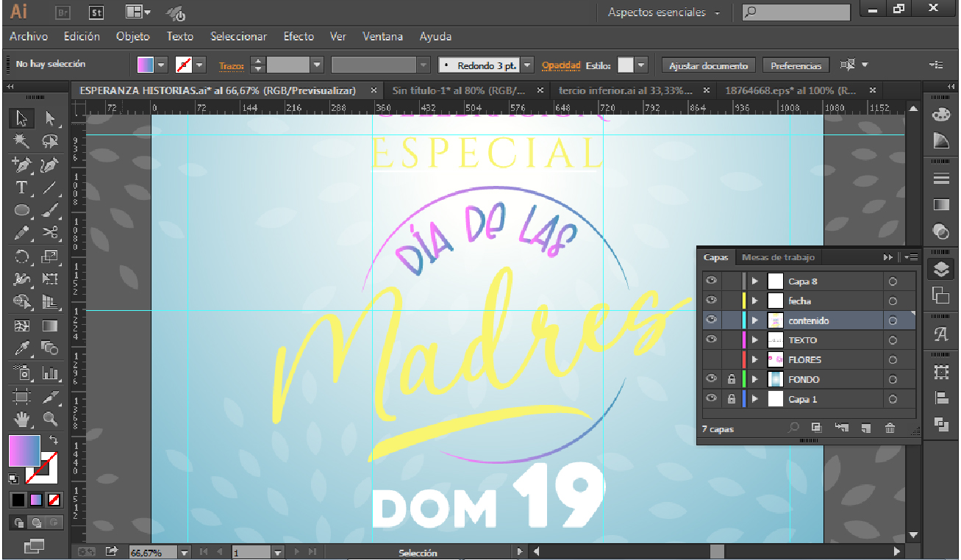Open the Archivo menu
This screenshot has height=560, width=961.
(x=29, y=36)
